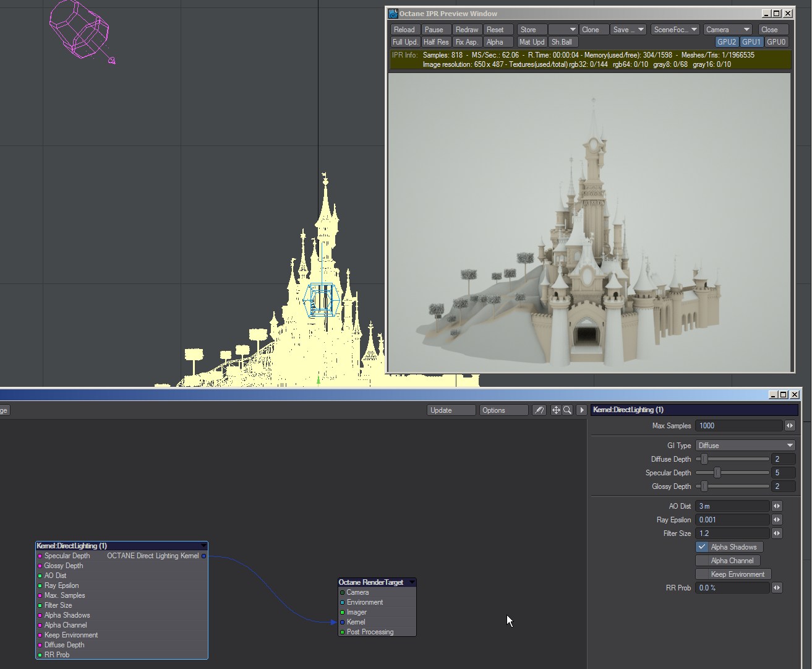Open the Camera dropdown in IPR window
Screen dimensions: 812x669
728,30
